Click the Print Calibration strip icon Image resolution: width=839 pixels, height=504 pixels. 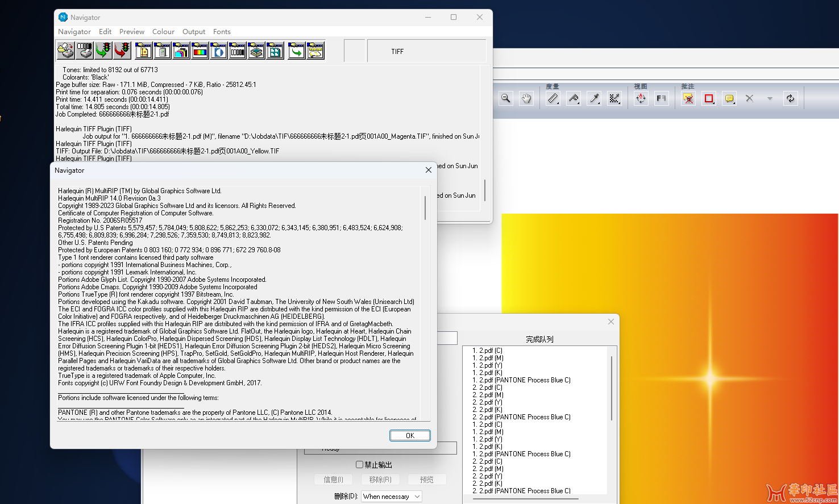[85, 51]
